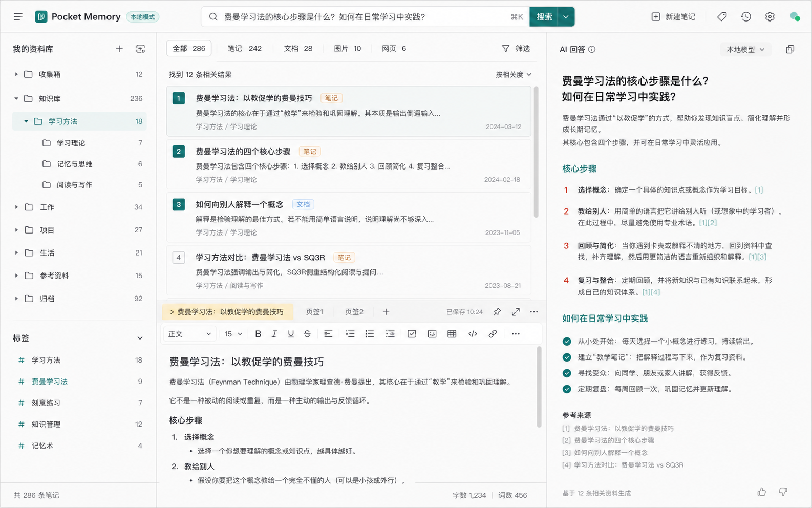Click the search results vertical scrollbar
This screenshot has width=812, height=508.
(x=536, y=152)
